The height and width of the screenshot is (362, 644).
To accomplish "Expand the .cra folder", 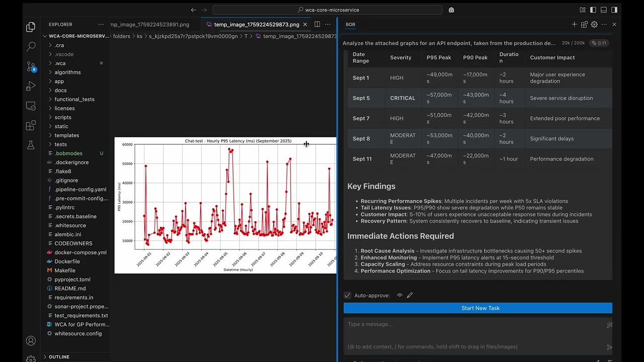I will tap(76, 45).
